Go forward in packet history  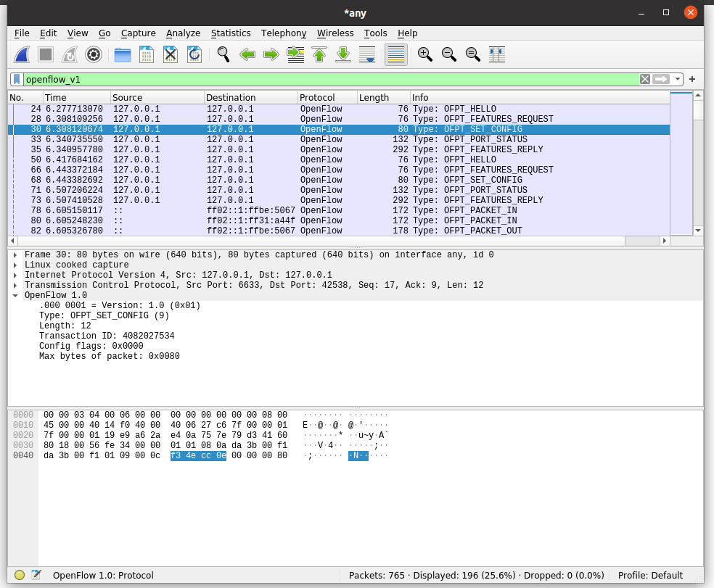[x=271, y=54]
